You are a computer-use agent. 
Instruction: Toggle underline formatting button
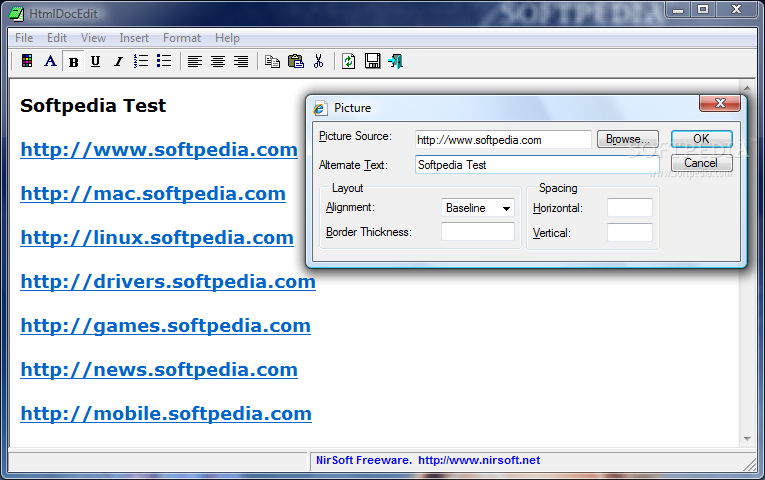(x=96, y=61)
